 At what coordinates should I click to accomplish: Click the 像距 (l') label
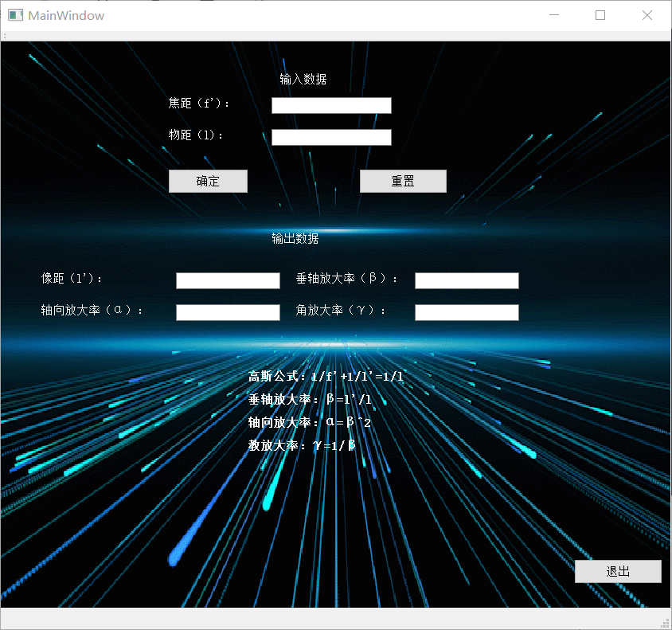71,279
